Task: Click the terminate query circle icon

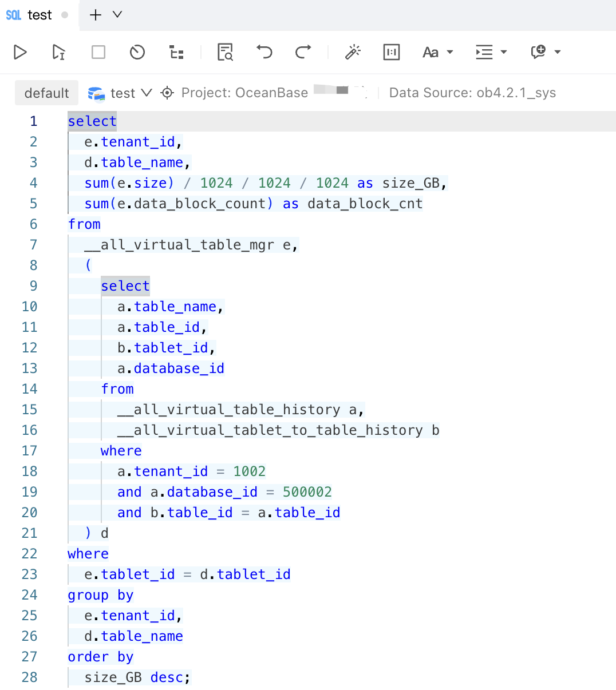Action: pyautogui.click(x=137, y=52)
